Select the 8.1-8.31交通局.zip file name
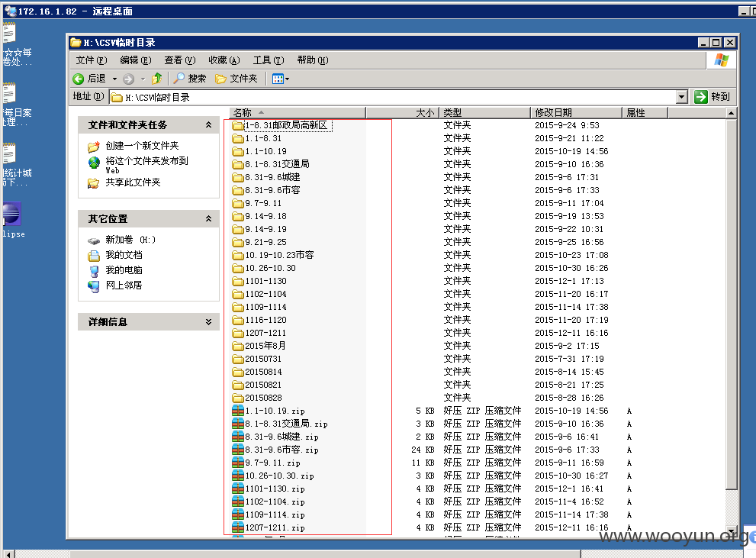The height and width of the screenshot is (558, 756). pyautogui.click(x=286, y=424)
